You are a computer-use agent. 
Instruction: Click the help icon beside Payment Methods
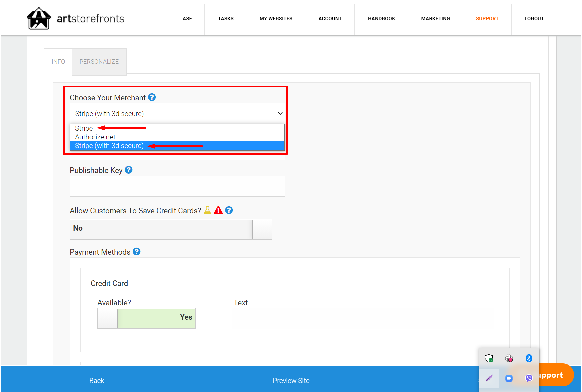[136, 252]
